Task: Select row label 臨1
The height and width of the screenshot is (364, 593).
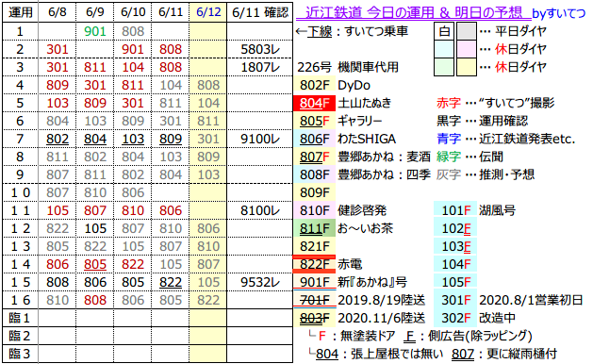Action: pyautogui.click(x=20, y=318)
